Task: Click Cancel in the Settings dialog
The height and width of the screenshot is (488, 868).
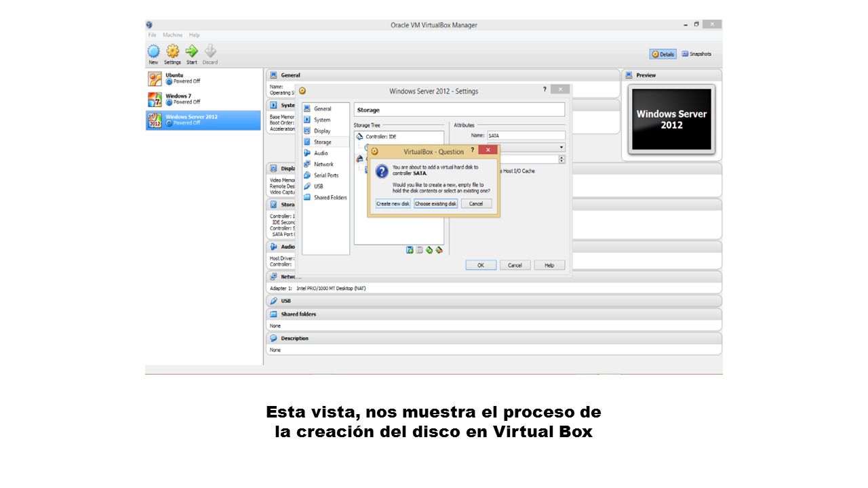Action: [515, 265]
